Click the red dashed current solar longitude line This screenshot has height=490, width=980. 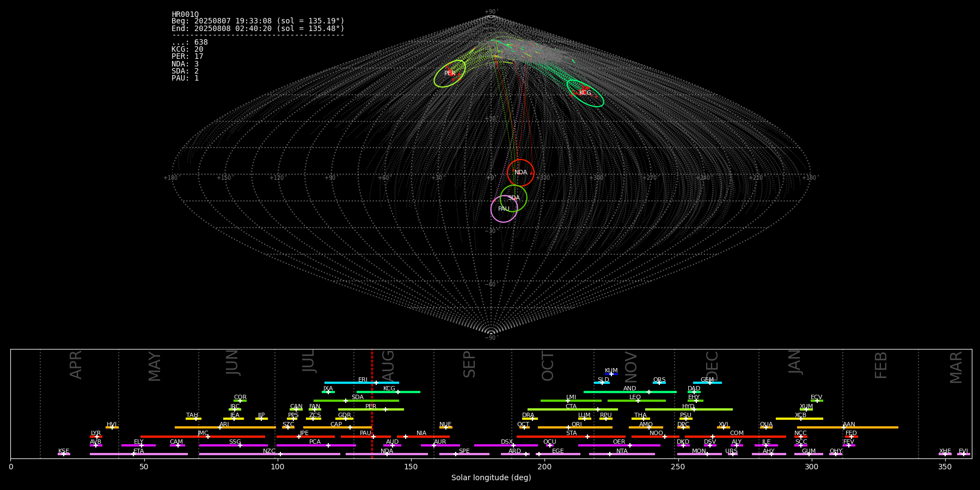[372, 403]
